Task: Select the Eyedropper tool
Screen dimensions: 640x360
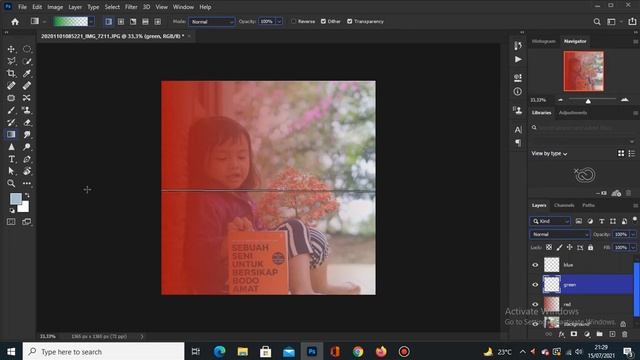Action: point(27,73)
